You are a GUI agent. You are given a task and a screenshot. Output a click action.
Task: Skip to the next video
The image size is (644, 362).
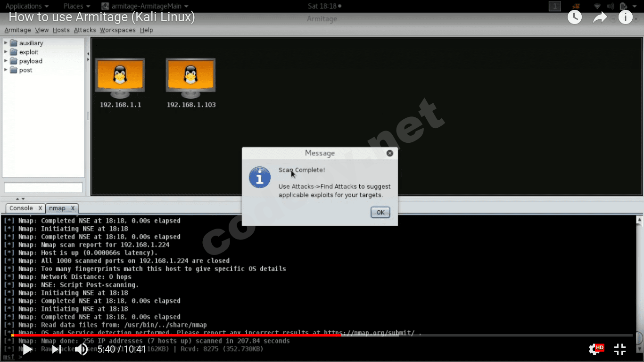(x=56, y=349)
